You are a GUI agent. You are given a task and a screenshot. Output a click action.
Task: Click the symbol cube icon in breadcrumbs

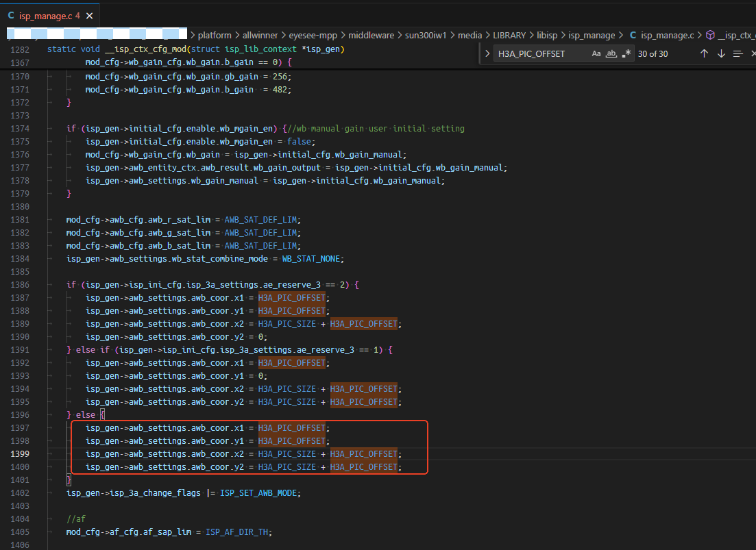(709, 35)
